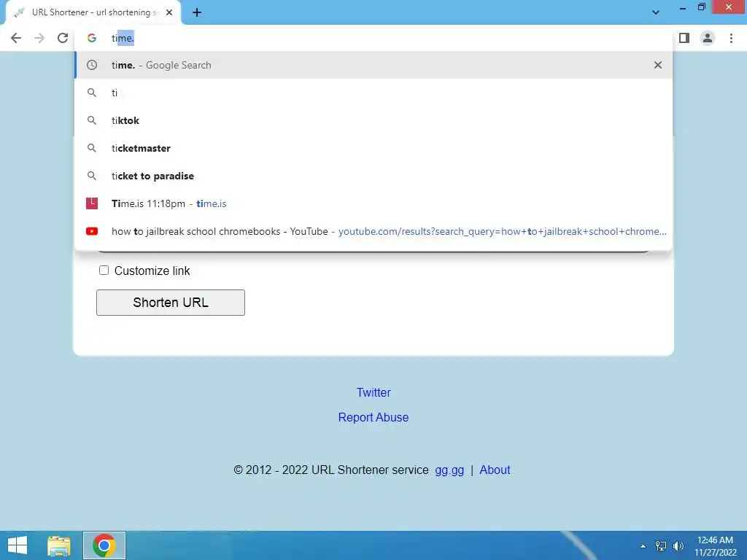
Task: Enable the Customize link checkbox
Action: pyautogui.click(x=104, y=271)
